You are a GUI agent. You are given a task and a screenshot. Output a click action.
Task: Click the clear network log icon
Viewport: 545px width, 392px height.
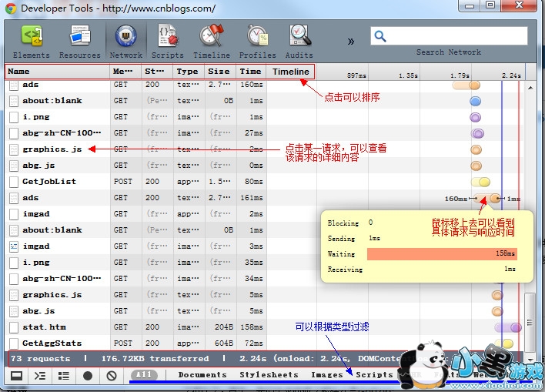[x=112, y=376]
